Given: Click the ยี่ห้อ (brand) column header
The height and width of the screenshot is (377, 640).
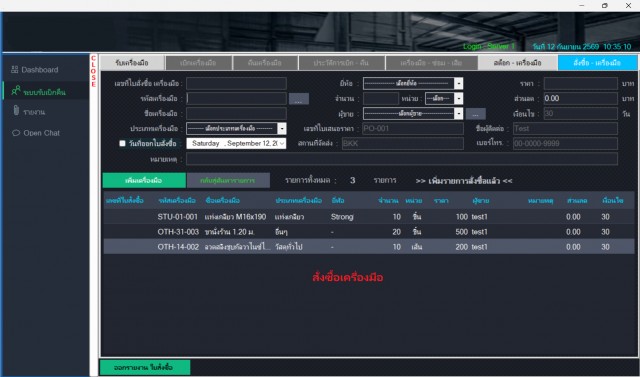Looking at the screenshot, I should [x=338, y=201].
